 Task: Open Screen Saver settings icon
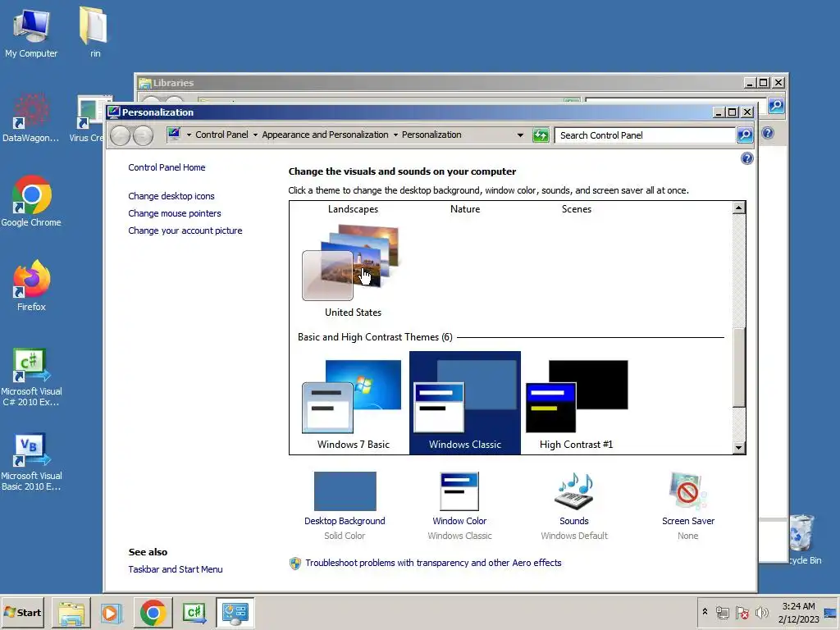pyautogui.click(x=688, y=491)
